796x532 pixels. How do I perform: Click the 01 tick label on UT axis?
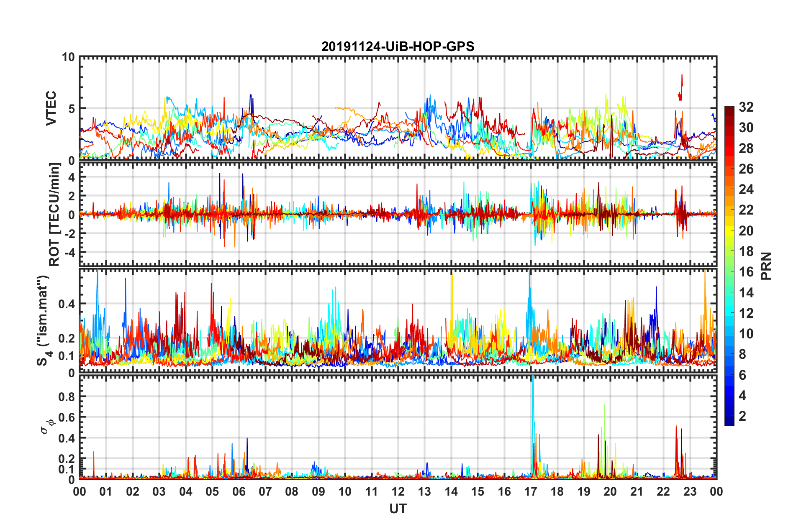coord(106,491)
